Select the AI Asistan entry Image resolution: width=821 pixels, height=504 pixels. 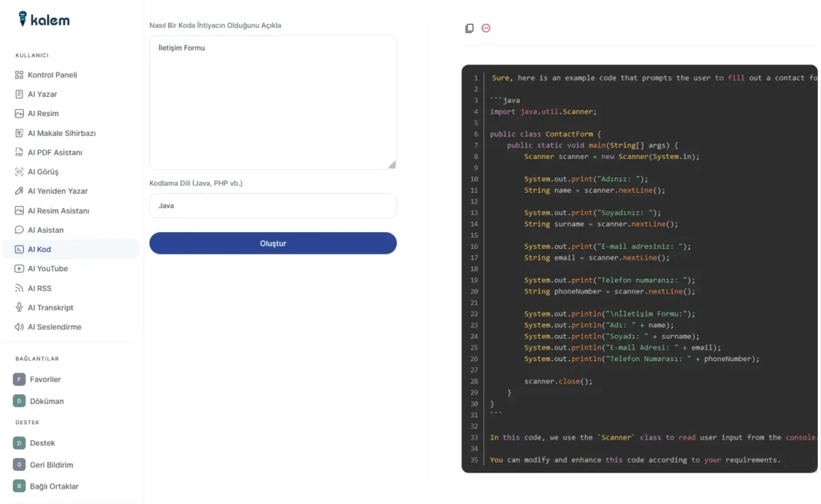tap(47, 230)
